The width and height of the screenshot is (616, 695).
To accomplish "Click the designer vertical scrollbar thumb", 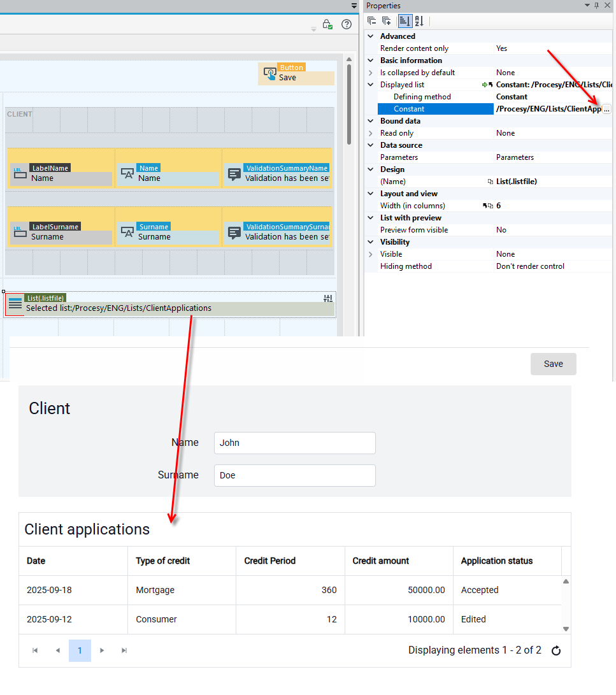I will 349,104.
